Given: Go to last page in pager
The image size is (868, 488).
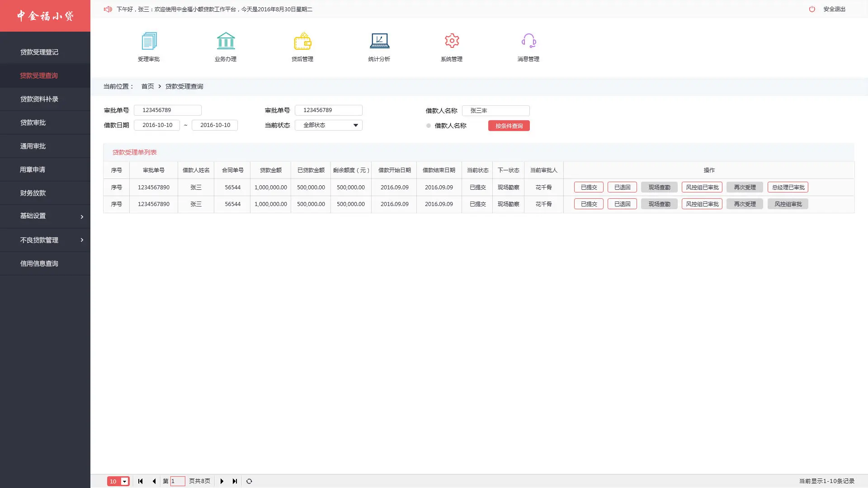Looking at the screenshot, I should click(x=235, y=481).
